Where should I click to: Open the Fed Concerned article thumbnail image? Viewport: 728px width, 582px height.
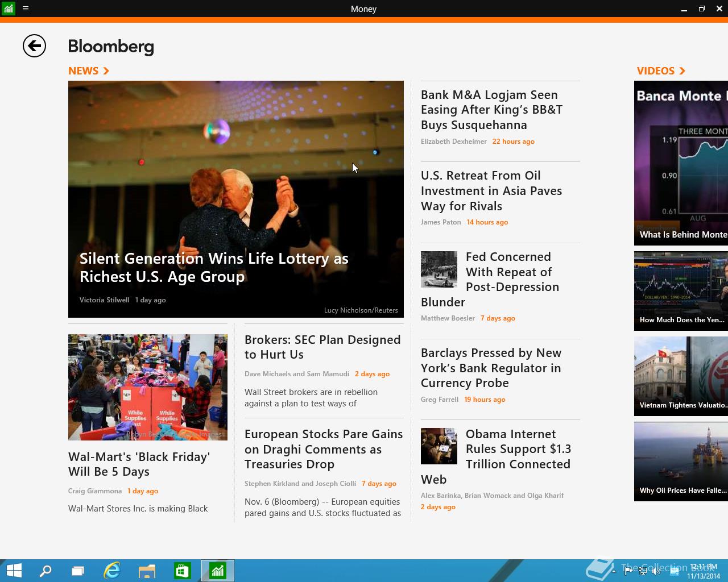[x=439, y=269]
